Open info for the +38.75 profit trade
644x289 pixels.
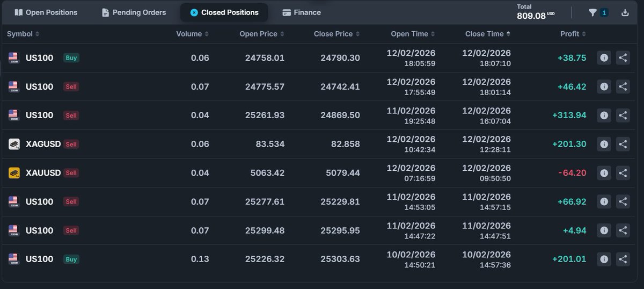(604, 57)
